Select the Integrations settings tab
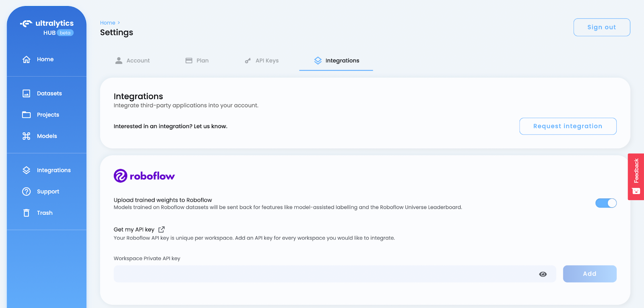 [x=336, y=60]
